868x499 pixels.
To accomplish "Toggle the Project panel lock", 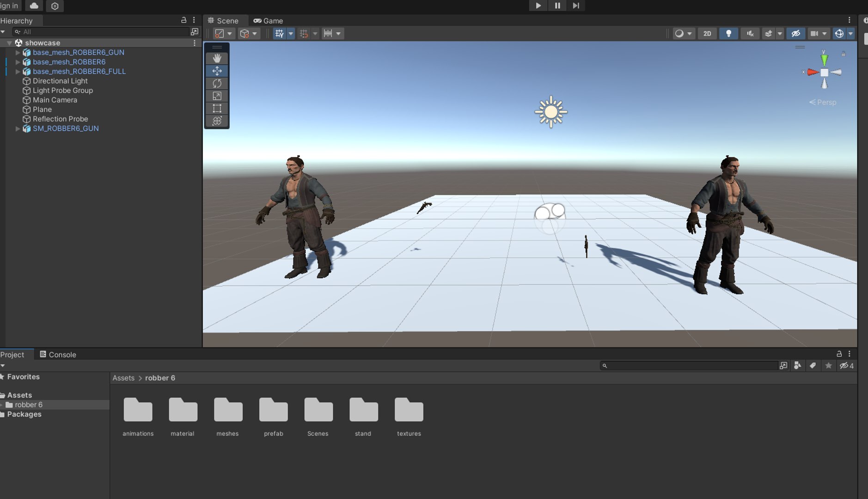I will [x=839, y=354].
